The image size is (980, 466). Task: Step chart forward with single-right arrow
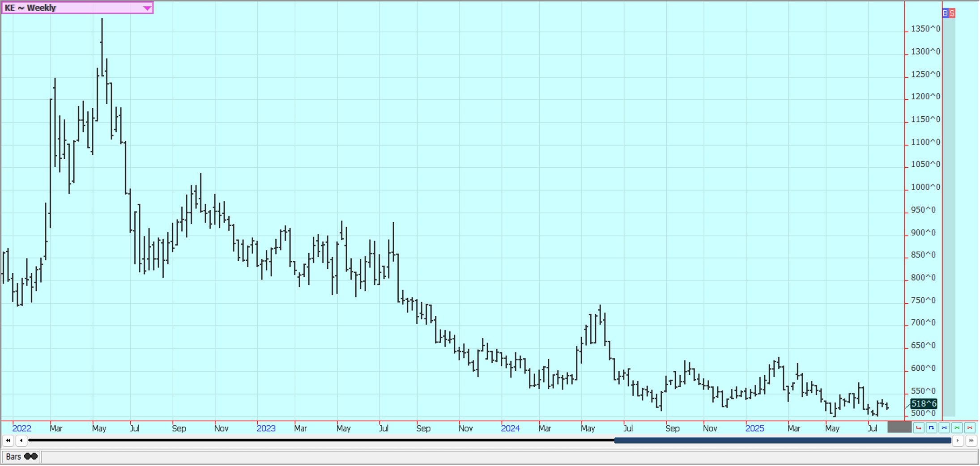click(957, 441)
